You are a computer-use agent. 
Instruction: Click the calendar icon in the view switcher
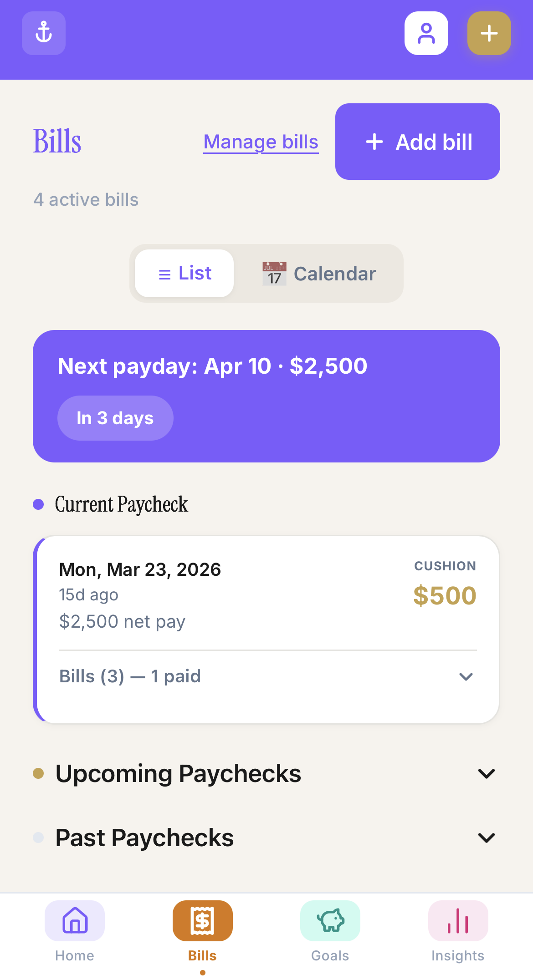274,273
